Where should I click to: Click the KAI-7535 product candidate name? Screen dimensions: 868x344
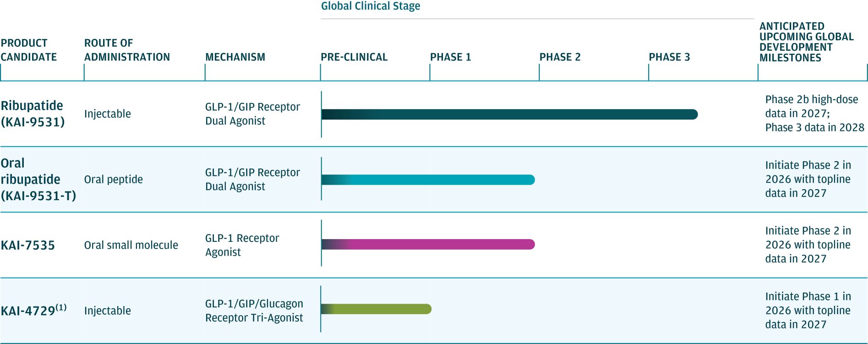28,245
